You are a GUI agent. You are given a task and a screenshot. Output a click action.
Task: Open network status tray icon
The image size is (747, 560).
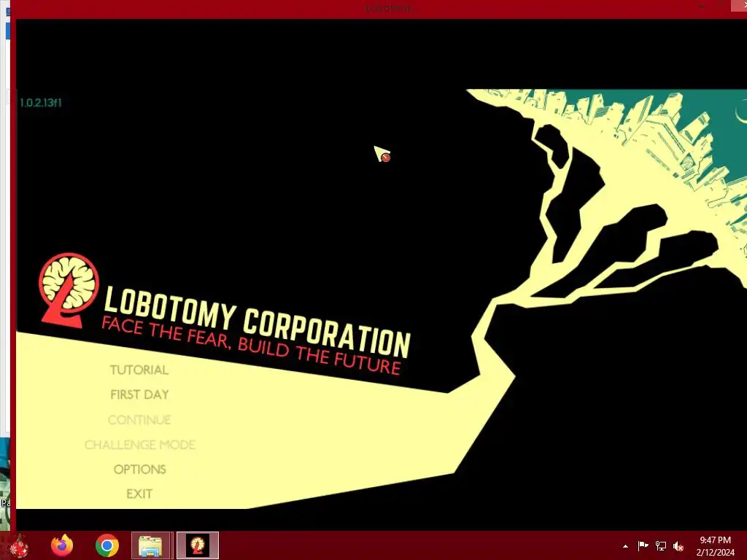660,545
